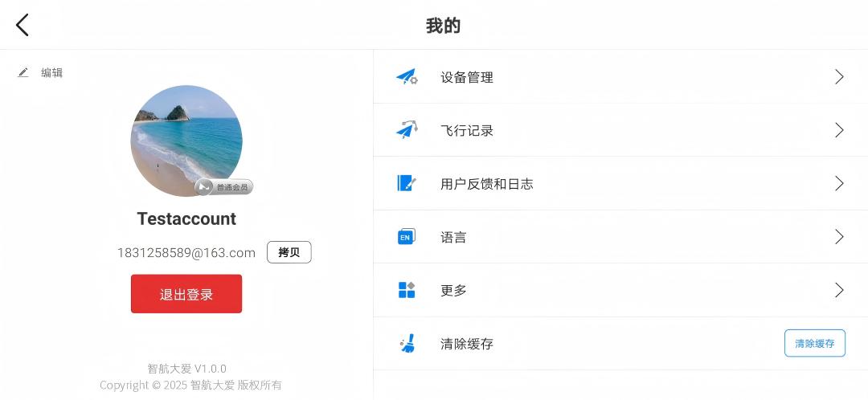Image resolution: width=868 pixels, height=400 pixels.
Task: Click the 编辑 edit label
Action: point(52,72)
